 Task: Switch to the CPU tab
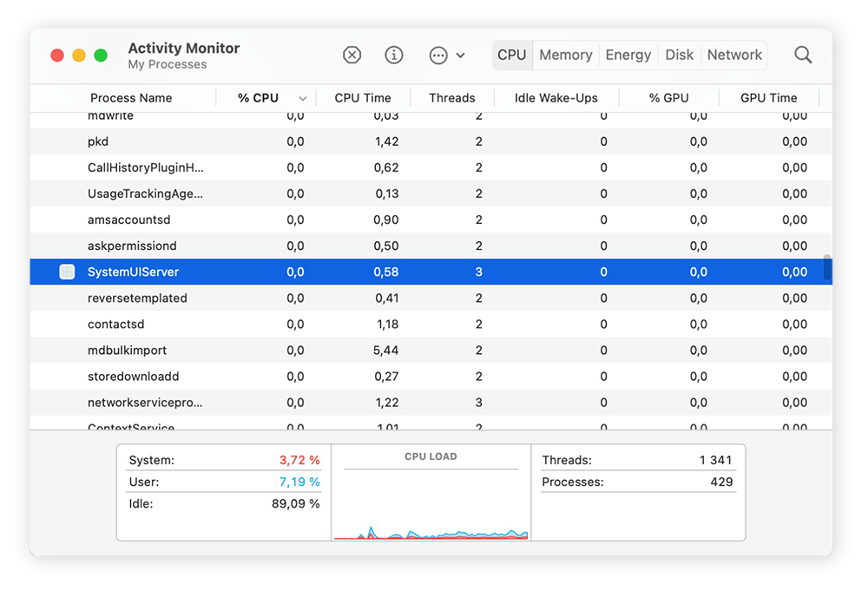point(512,55)
